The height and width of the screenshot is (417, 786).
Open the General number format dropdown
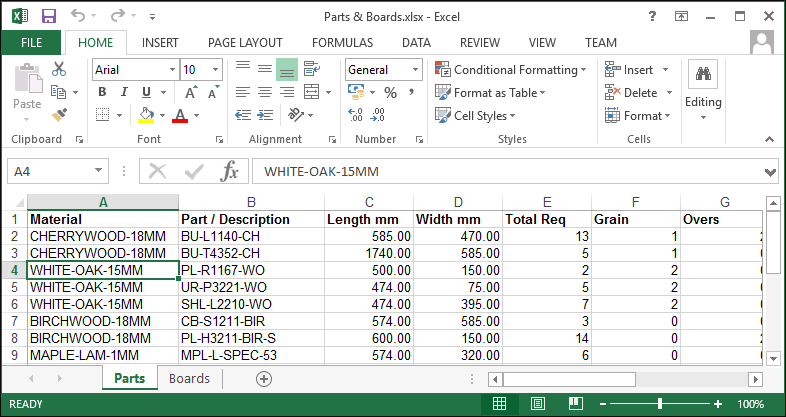pos(416,70)
